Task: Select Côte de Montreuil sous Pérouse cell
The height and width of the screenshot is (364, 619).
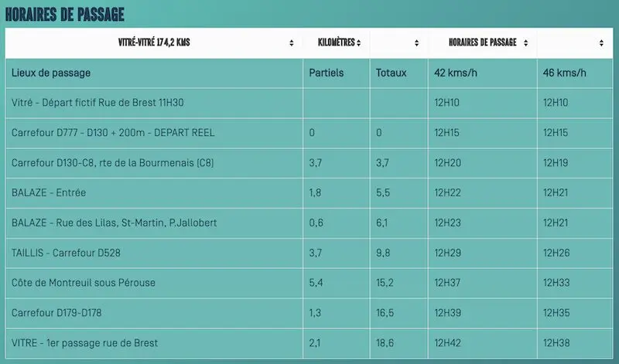Action: (x=84, y=283)
